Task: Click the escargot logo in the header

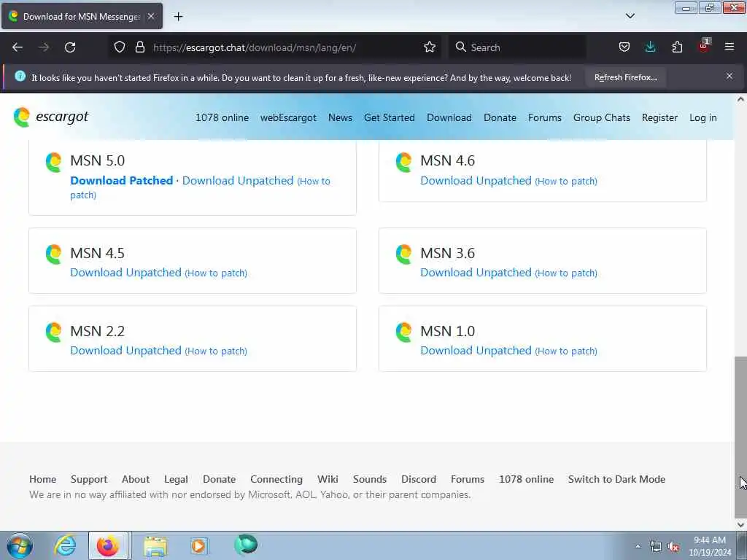Action: (51, 117)
